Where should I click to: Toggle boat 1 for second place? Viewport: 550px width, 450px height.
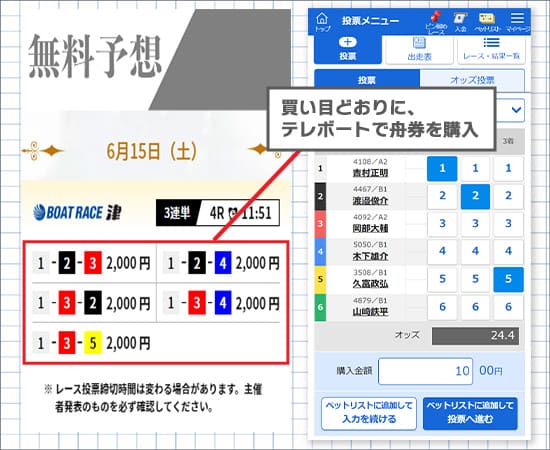point(475,169)
